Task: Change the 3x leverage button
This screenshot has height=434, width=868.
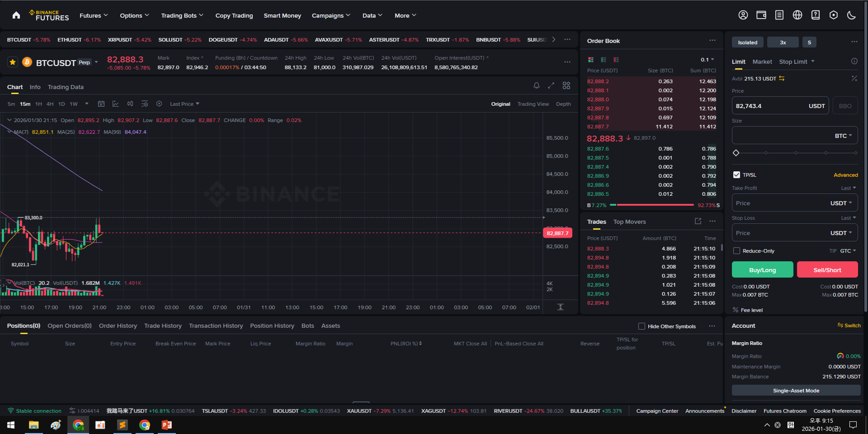Action: tap(783, 42)
